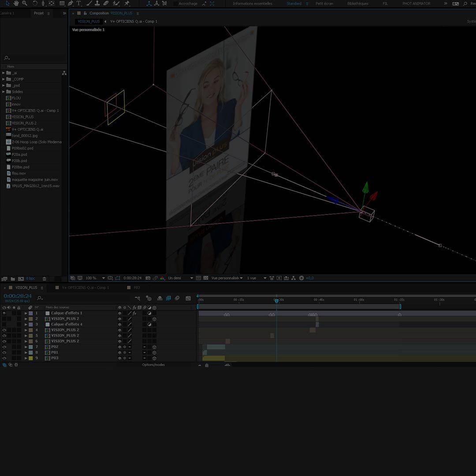Click the trash delete icon in Project panel
The width and height of the screenshot is (476, 476).
click(x=45, y=279)
